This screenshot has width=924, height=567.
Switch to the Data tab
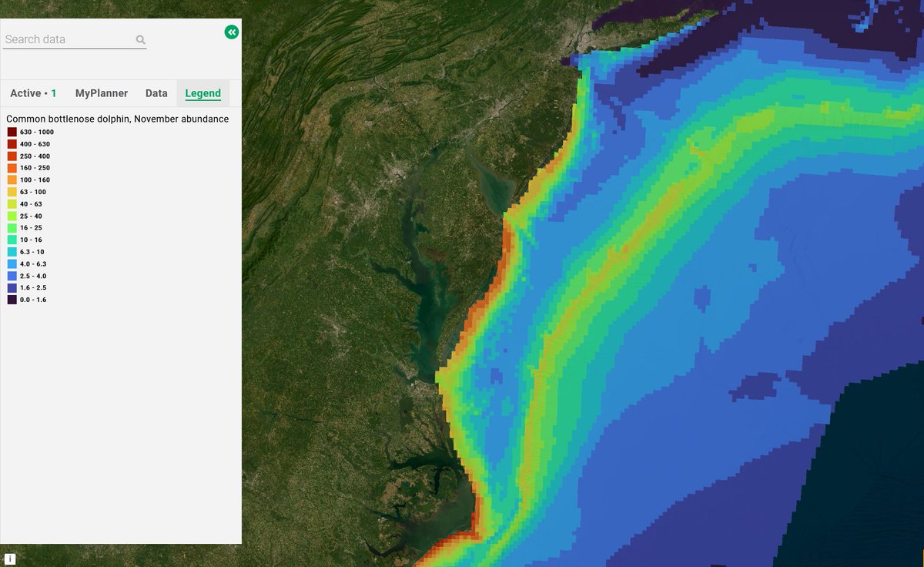[156, 92]
